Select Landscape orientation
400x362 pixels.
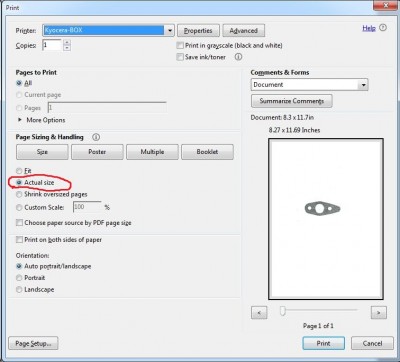pos(19,289)
